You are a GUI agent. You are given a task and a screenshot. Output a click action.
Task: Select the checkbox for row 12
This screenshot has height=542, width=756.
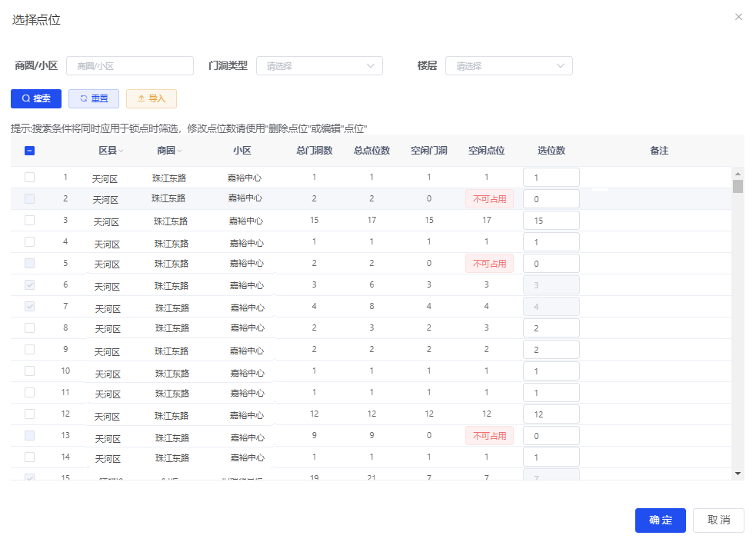point(30,414)
